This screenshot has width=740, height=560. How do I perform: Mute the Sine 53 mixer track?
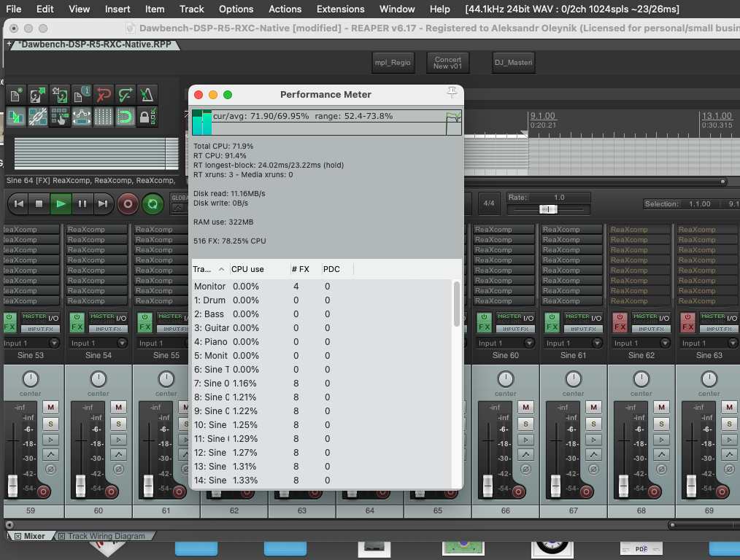click(50, 408)
